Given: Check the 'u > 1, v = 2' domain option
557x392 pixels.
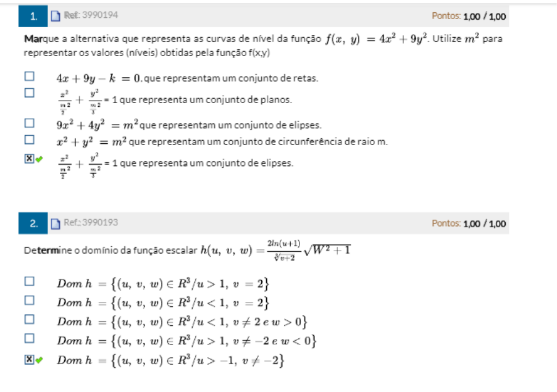Looking at the screenshot, I should coord(29,281).
